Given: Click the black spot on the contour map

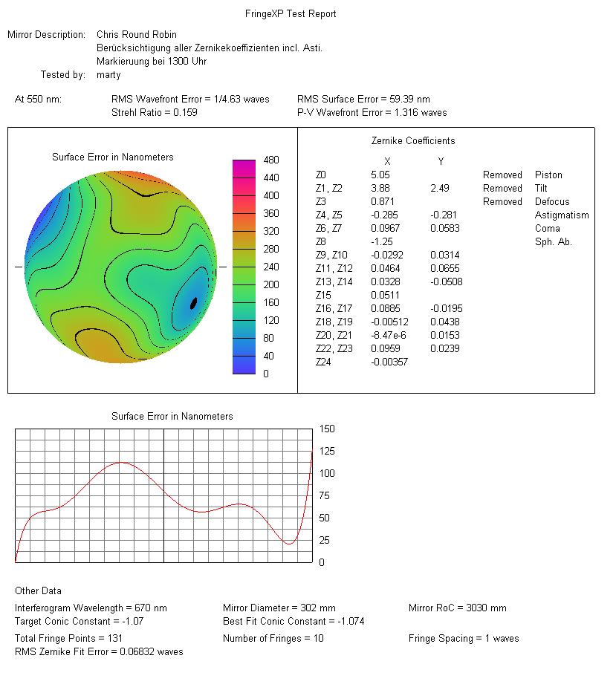Looking at the screenshot, I should 193,303.
